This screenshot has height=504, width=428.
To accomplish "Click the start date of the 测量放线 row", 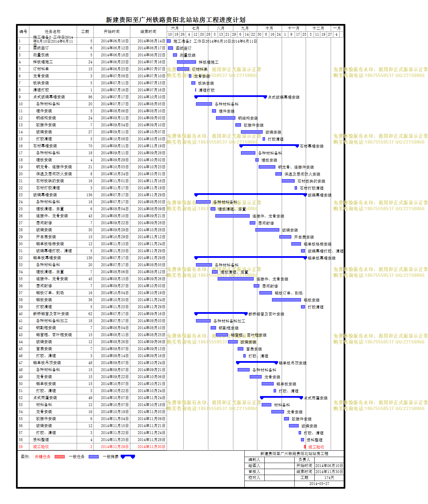I will pos(115,55).
